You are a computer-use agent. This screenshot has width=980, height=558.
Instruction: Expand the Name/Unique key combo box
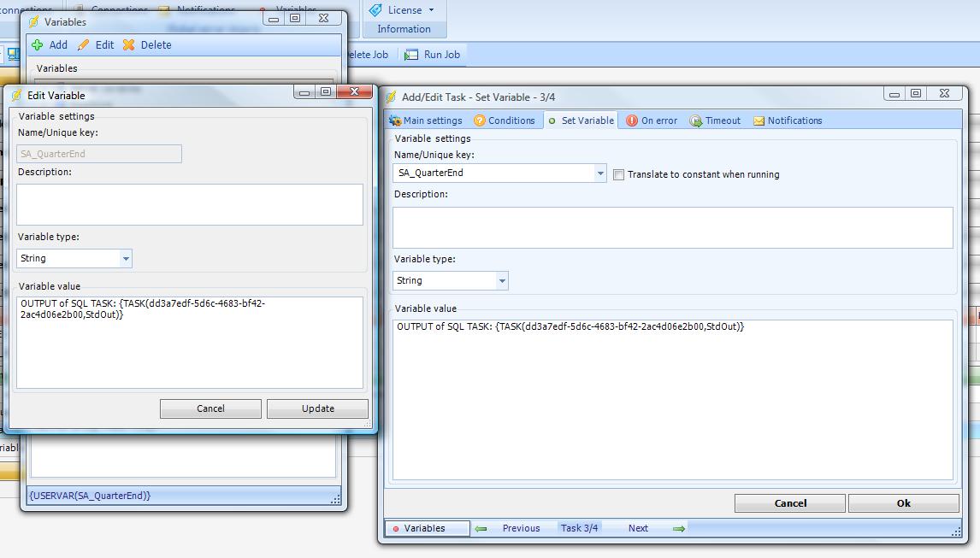tap(600, 173)
